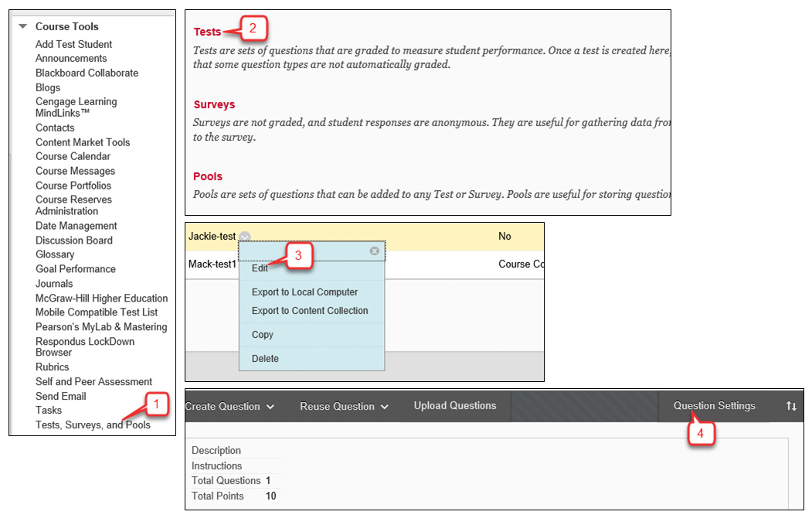Open Pearson's MyLab & Mastering

click(x=101, y=327)
